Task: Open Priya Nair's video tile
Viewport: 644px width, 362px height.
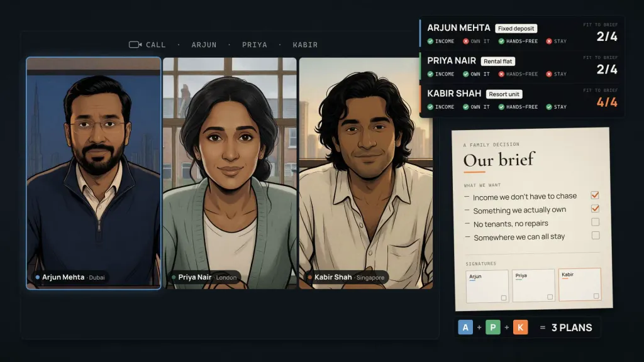Action: coord(230,173)
